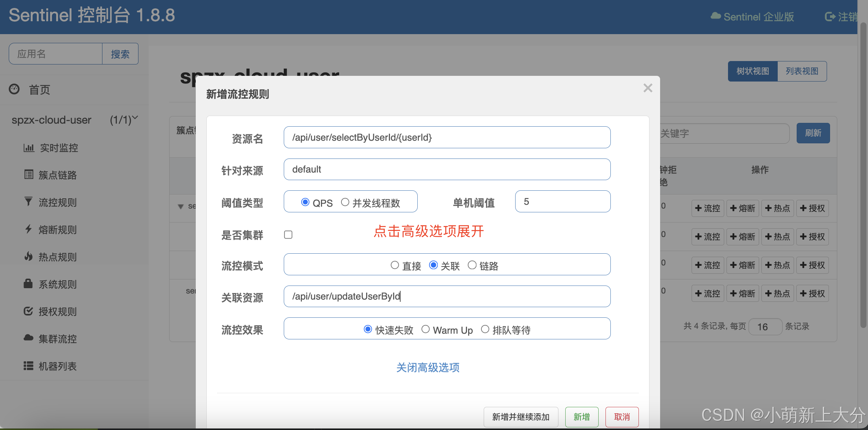Image resolution: width=868 pixels, height=430 pixels.
Task: Choose the Warm Up flow control effect
Action: point(426,329)
